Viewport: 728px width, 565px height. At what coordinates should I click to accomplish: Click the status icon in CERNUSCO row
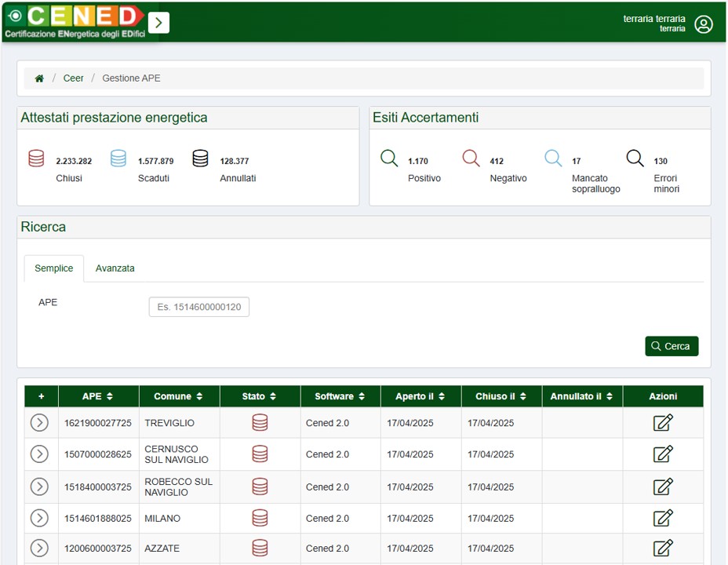click(x=260, y=454)
